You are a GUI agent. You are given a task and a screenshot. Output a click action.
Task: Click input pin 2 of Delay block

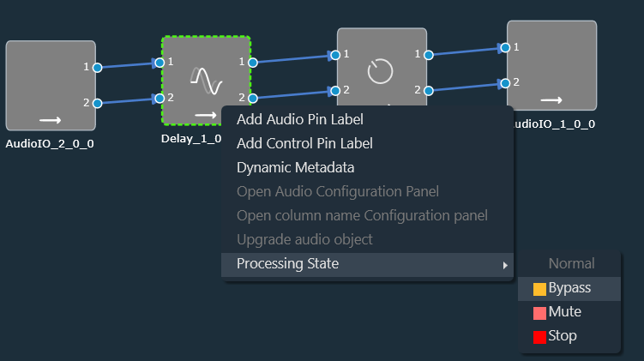click(159, 98)
